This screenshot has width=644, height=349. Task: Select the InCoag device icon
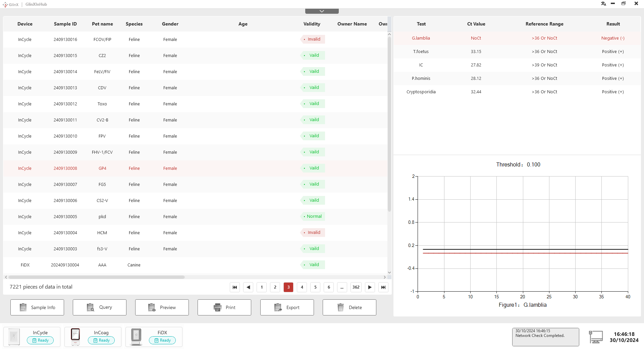(75, 337)
